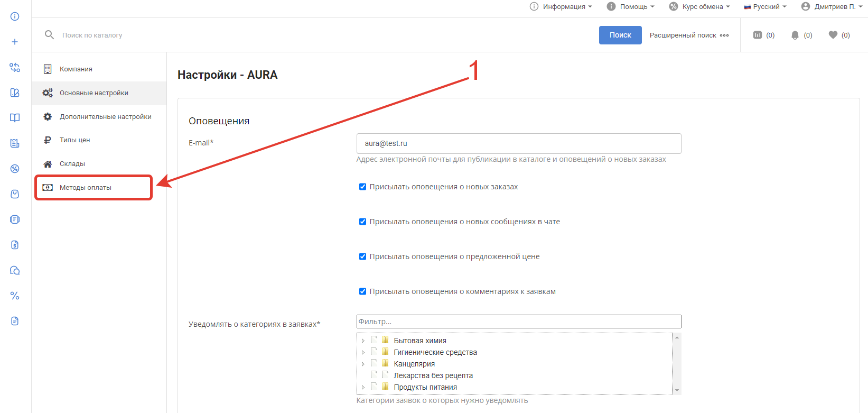Toggle notifications about new chat messages
Screen dimensions: 868x413
(x=362, y=222)
